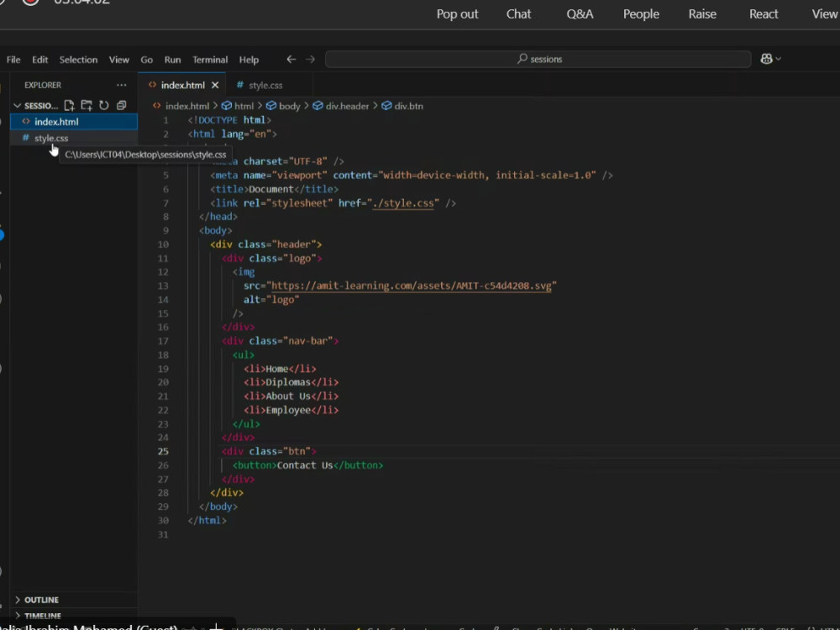Switch to the index.html editor tab
Viewport: 840px width, 630px height.
pos(182,85)
